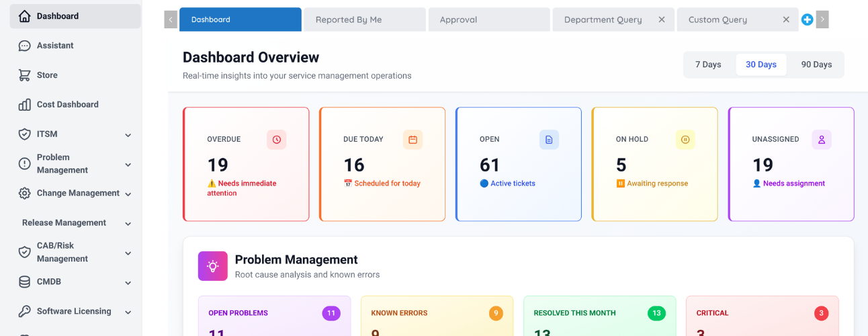
Task: Switch to the Reported By Me tab
Action: pyautogui.click(x=364, y=19)
